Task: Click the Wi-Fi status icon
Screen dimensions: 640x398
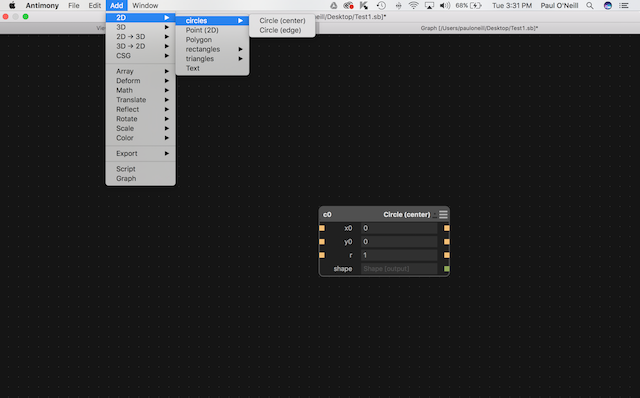Action: coord(413,5)
